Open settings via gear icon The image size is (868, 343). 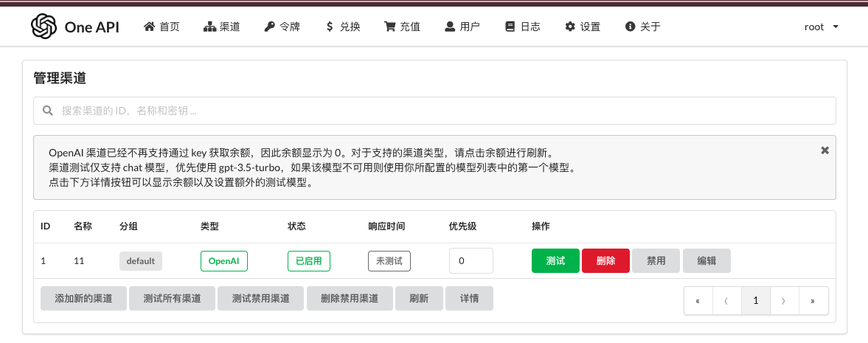570,27
